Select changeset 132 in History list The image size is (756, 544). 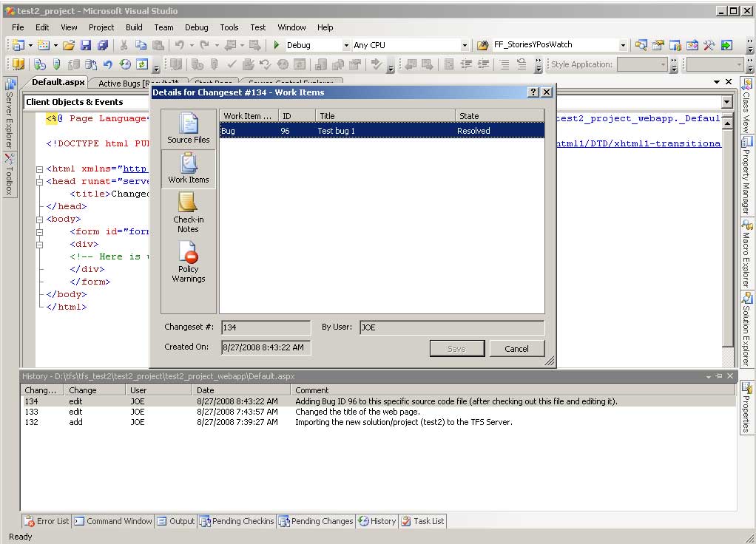pyautogui.click(x=379, y=422)
